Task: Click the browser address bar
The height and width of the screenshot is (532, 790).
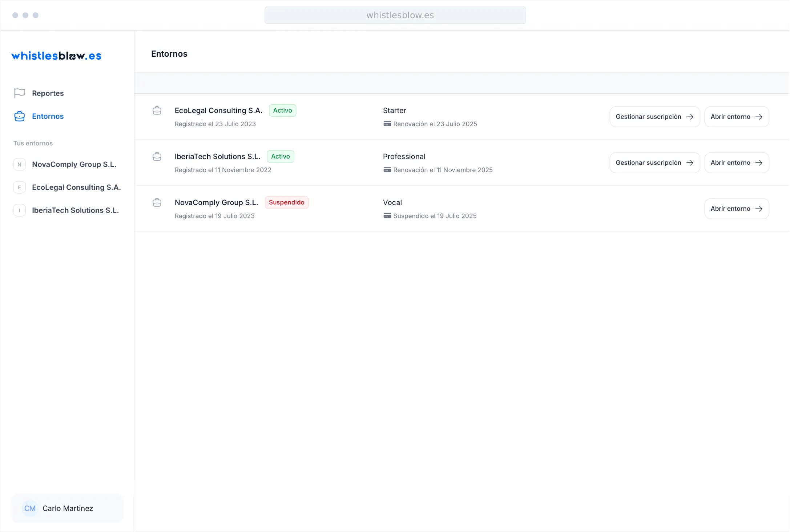Action: click(x=395, y=15)
